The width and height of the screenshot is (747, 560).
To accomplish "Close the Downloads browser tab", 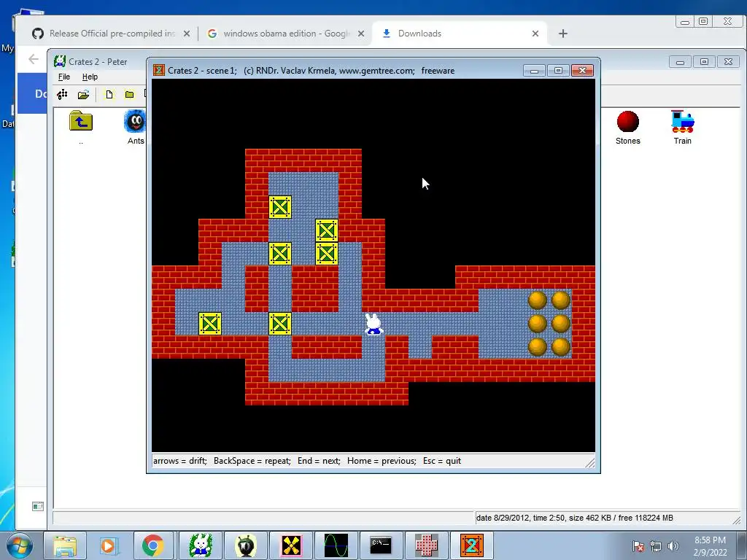I will click(x=535, y=34).
